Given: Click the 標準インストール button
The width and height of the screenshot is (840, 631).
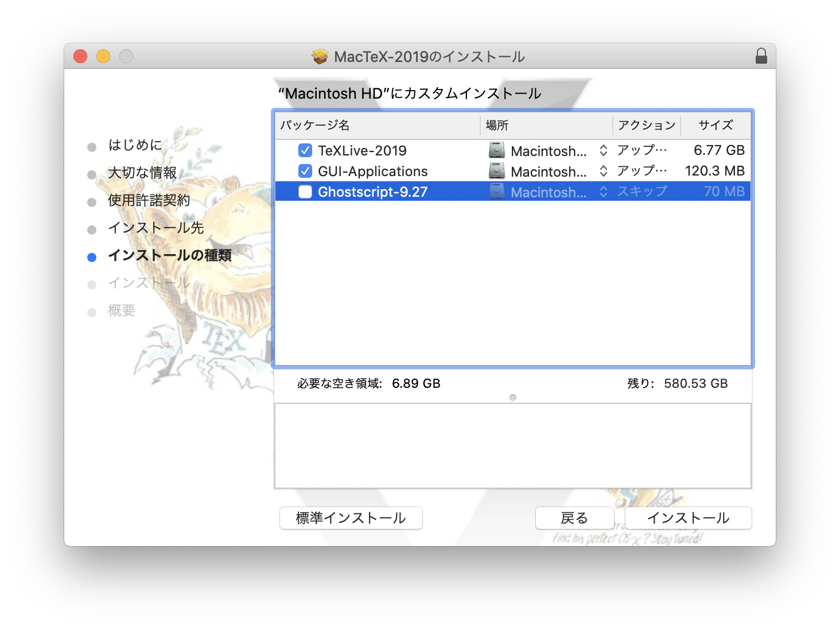Looking at the screenshot, I should [351, 518].
